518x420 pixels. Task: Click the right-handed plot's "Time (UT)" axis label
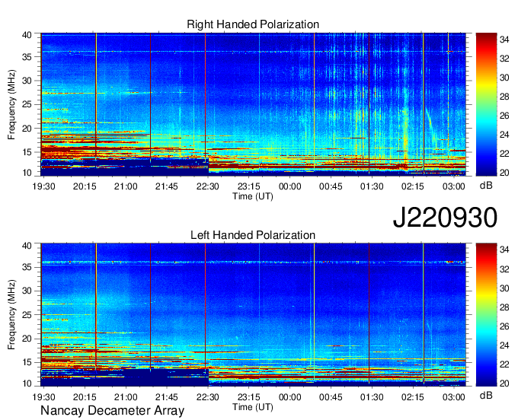point(253,196)
